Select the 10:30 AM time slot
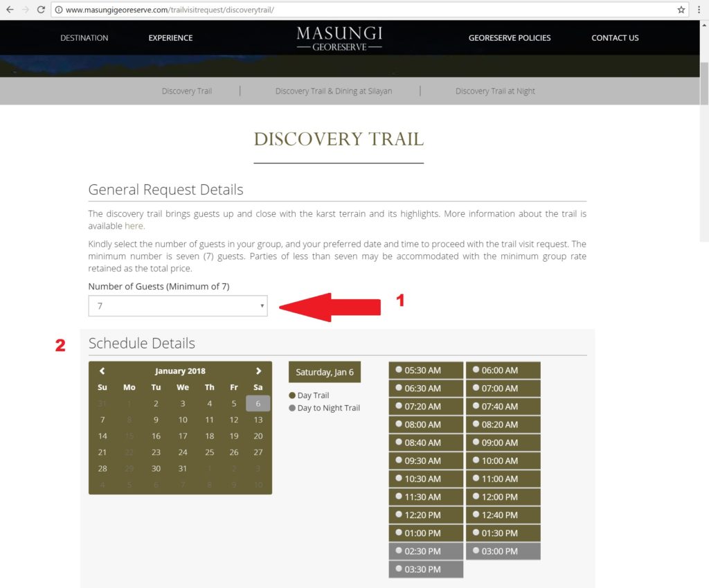The width and height of the screenshot is (709, 588). pos(426,479)
